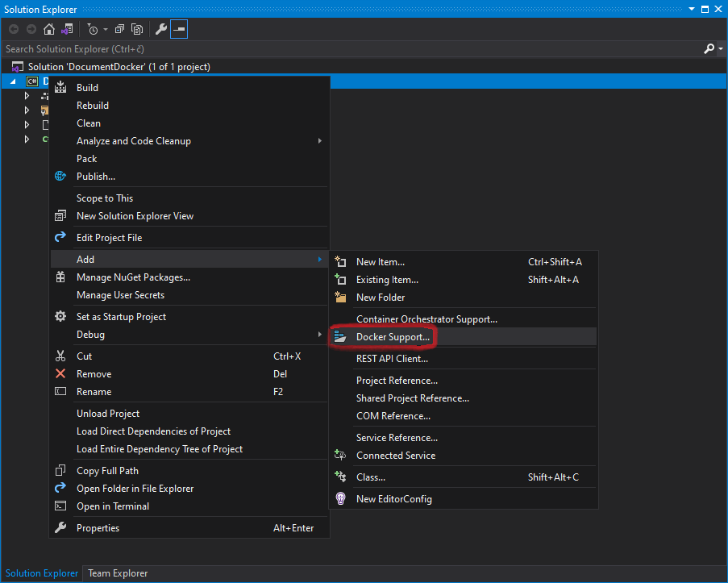
Task: Switch to the Team Explorer tab
Action: tap(117, 573)
